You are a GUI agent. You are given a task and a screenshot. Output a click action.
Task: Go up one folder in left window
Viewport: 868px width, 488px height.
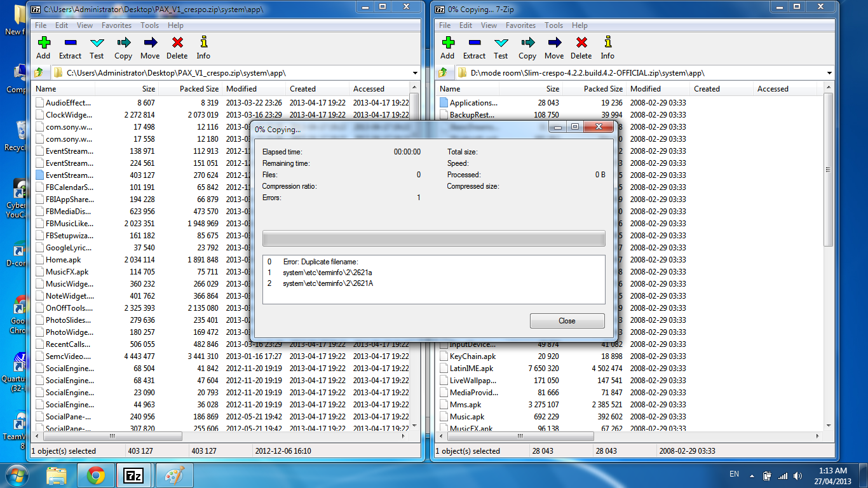click(x=40, y=73)
